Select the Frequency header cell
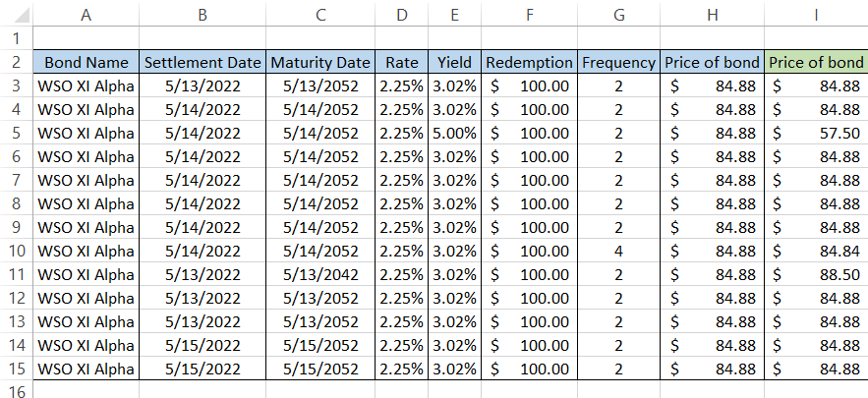Screen dimensions: 868x398 [618, 62]
